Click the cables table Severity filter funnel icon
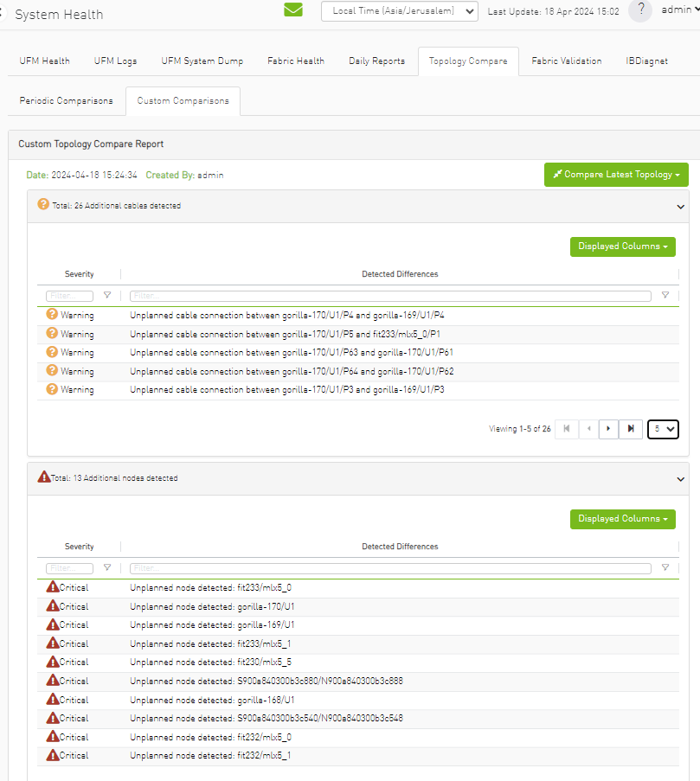The image size is (700, 781). 107,296
